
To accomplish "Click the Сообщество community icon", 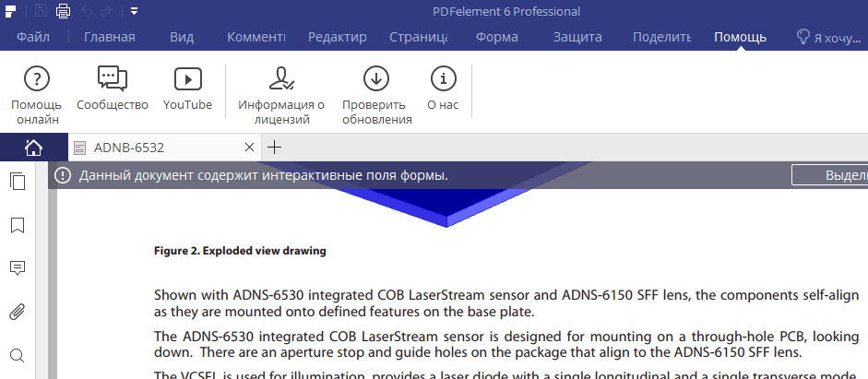I will (112, 80).
